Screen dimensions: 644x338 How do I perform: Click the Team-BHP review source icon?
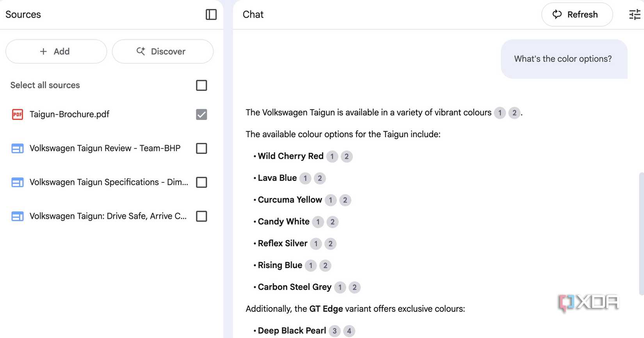18,148
